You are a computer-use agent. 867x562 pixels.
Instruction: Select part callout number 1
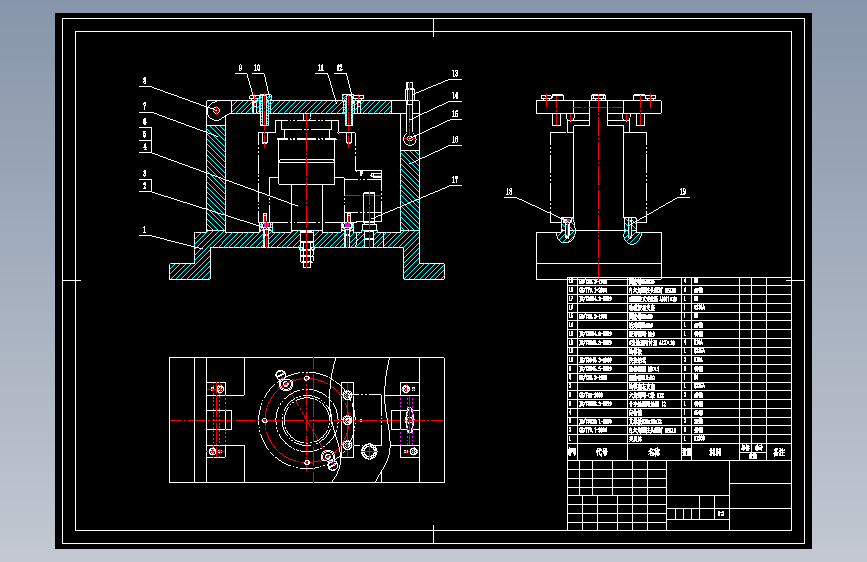(144, 230)
